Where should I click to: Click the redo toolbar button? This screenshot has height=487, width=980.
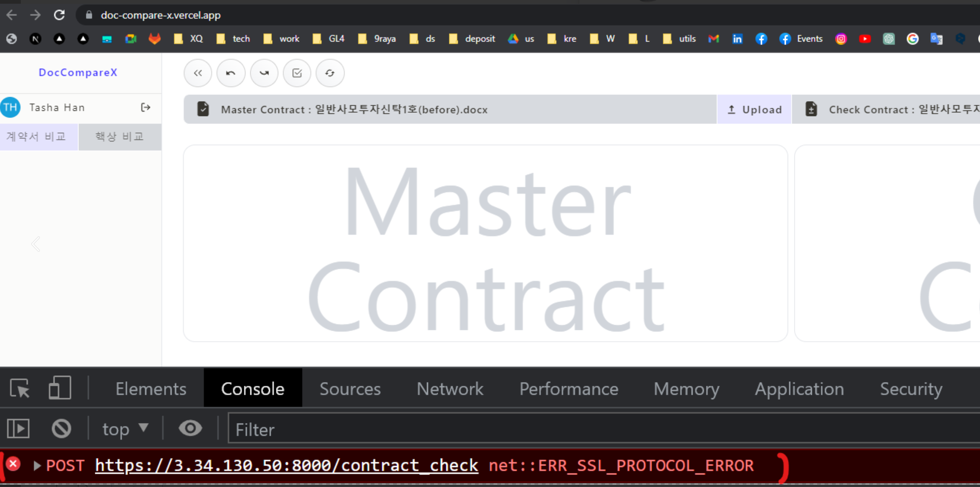[264, 73]
